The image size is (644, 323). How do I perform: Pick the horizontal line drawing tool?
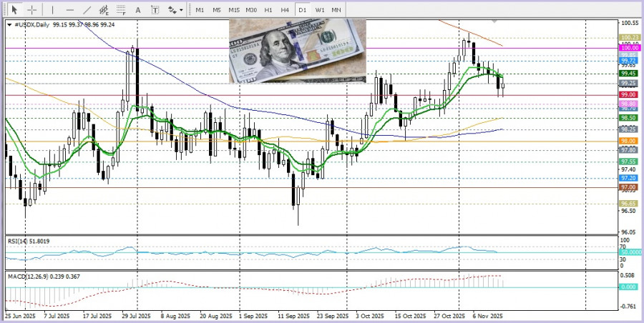[x=69, y=10]
